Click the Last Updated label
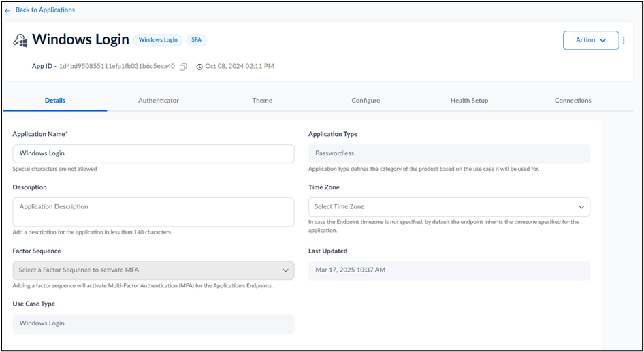644x352 pixels. pos(327,251)
